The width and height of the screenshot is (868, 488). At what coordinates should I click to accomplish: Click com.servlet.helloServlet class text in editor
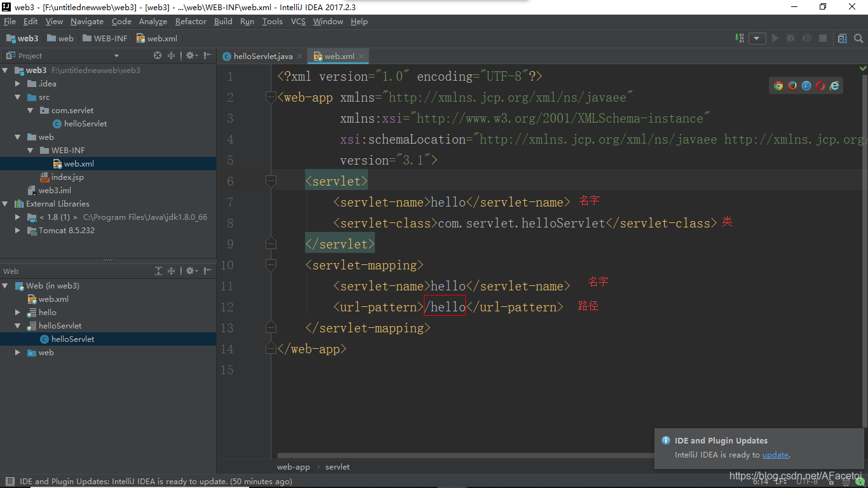(x=522, y=223)
